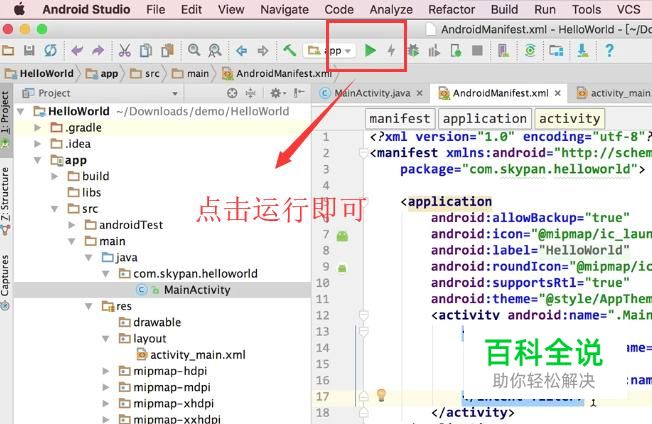Screen dimensions: 652x424
Task: Click the Save All toolbar icon
Action: tap(29, 51)
